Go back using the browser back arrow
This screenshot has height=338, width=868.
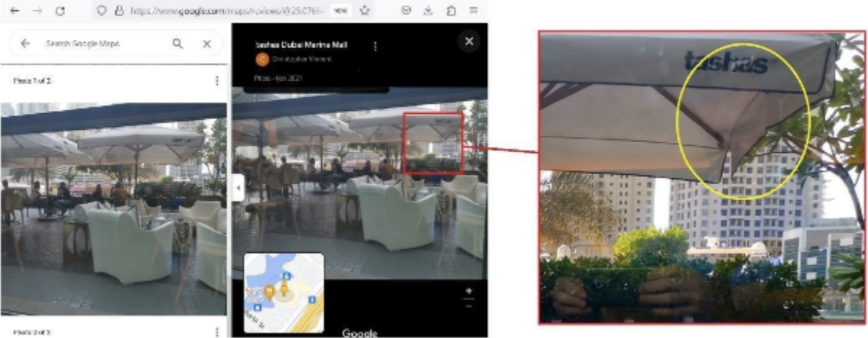15,11
